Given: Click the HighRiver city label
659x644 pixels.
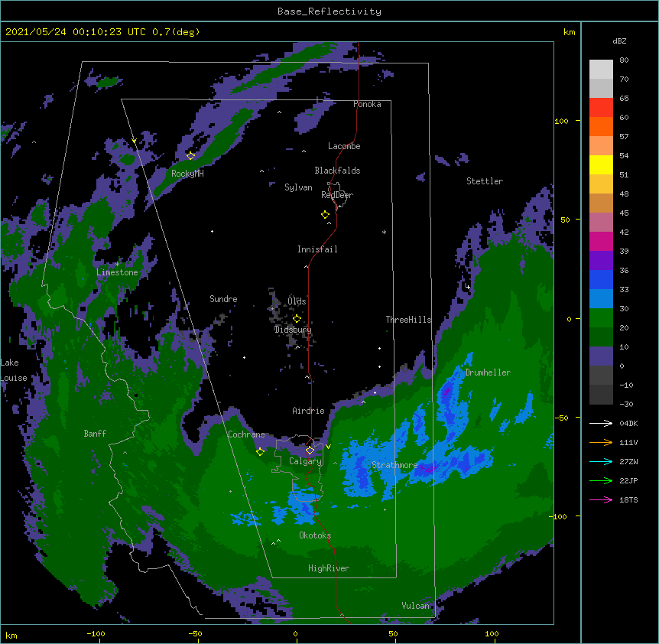Looking at the screenshot, I should pos(329,568).
